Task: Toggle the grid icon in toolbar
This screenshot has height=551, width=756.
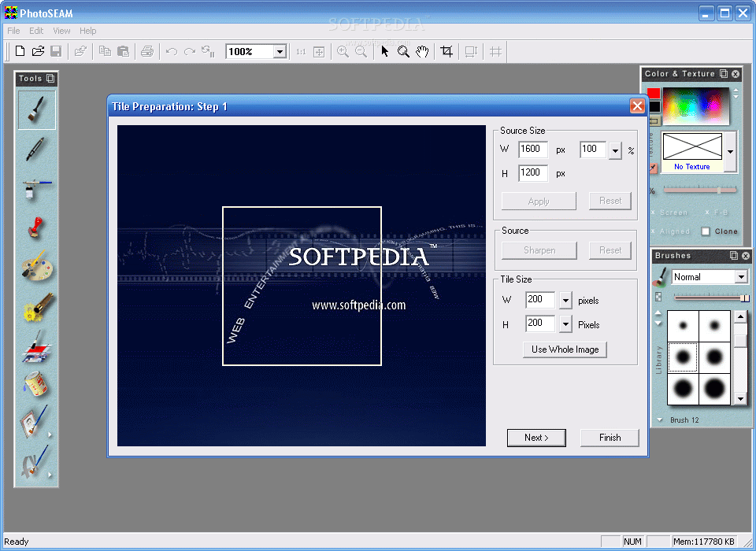Action: [495, 51]
